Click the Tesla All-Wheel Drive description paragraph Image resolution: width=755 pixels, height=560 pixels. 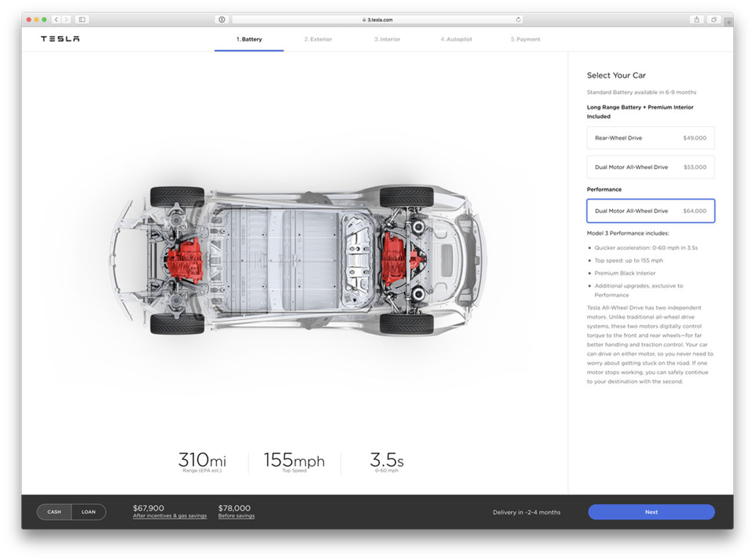pos(650,345)
